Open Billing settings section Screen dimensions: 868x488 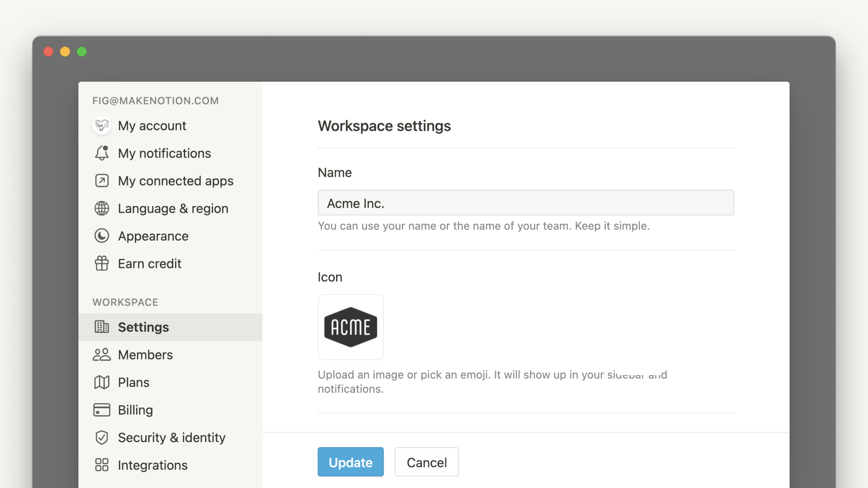coord(135,410)
